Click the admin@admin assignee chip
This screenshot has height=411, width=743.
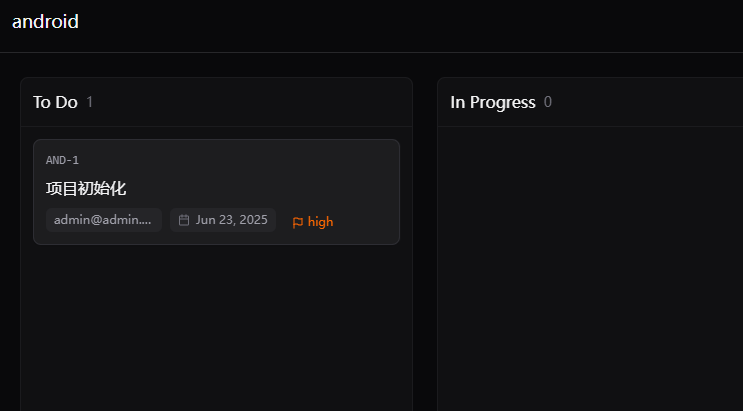coord(104,220)
